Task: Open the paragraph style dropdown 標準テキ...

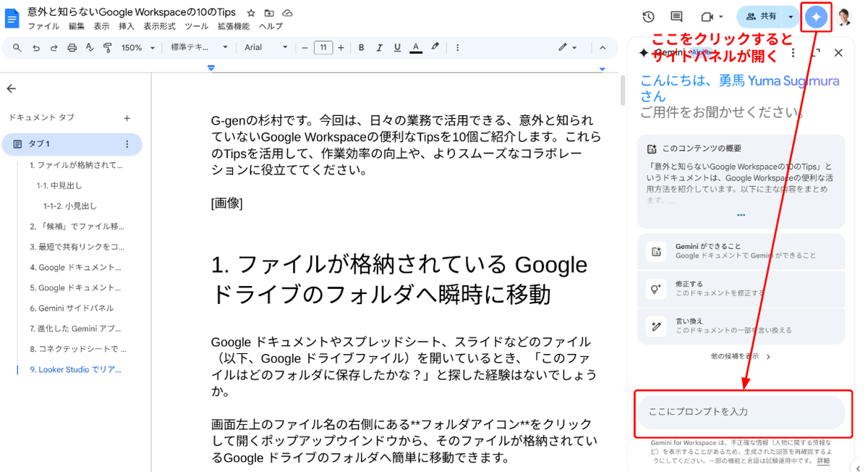Action: pyautogui.click(x=199, y=48)
